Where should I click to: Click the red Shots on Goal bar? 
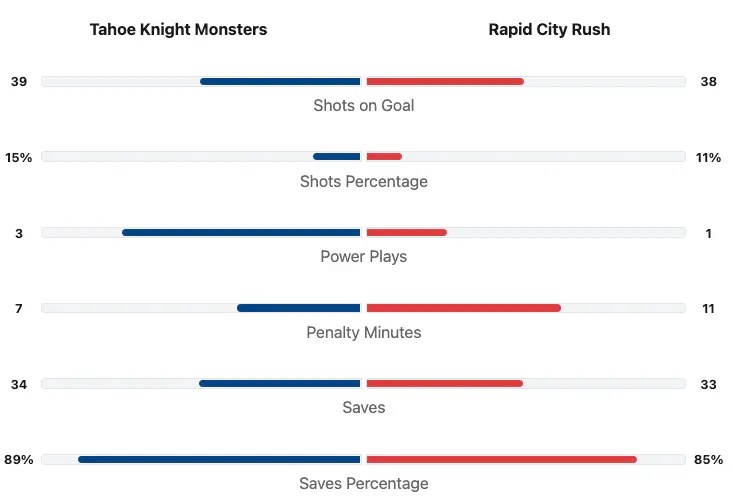click(x=445, y=81)
